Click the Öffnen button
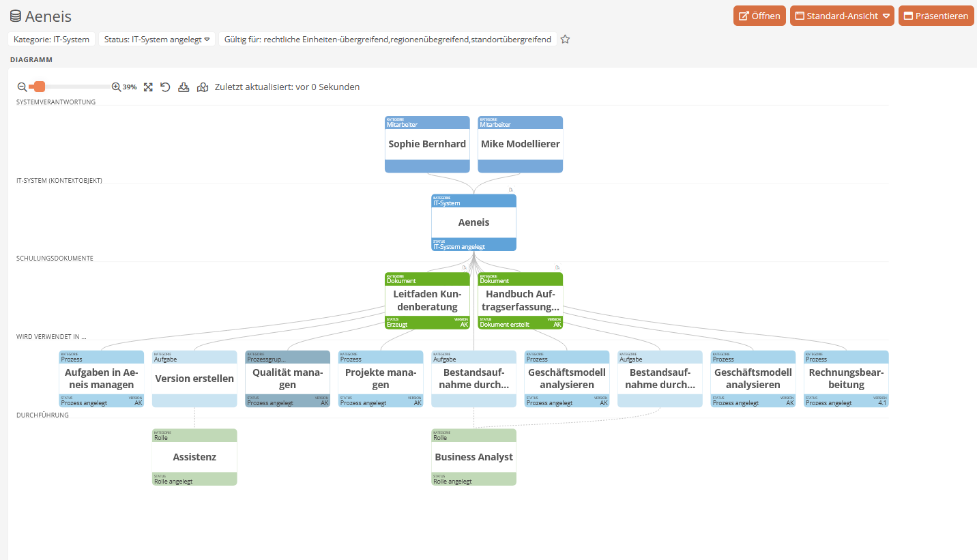The height and width of the screenshot is (560, 977). [x=759, y=16]
